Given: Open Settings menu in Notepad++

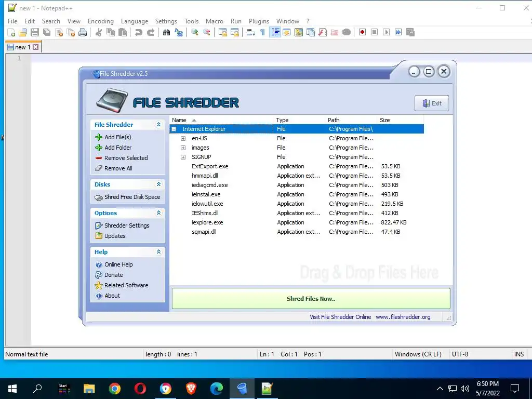Looking at the screenshot, I should [x=166, y=21].
